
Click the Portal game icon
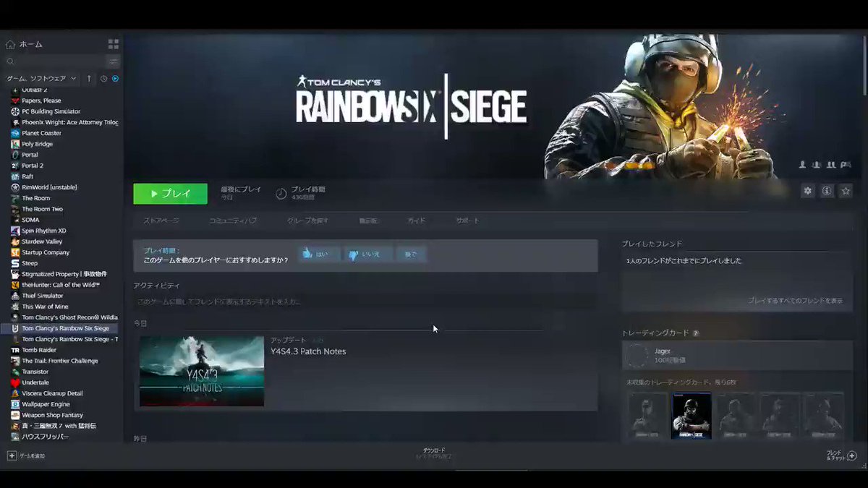tap(15, 155)
